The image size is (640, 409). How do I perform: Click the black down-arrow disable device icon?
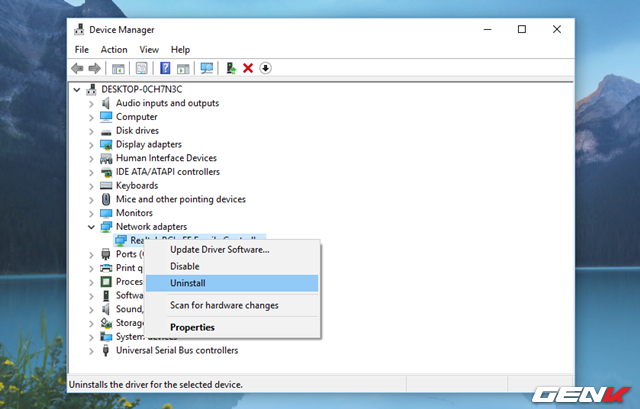[x=265, y=68]
